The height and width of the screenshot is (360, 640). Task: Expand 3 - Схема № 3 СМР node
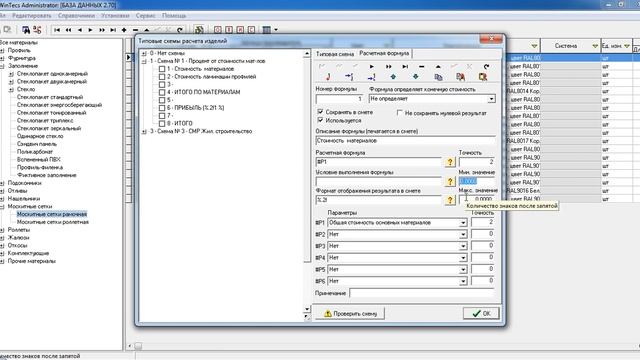click(x=144, y=131)
